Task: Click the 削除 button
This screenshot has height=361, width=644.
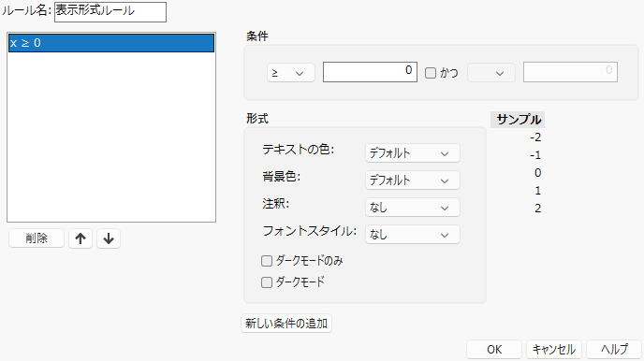Action: click(37, 238)
